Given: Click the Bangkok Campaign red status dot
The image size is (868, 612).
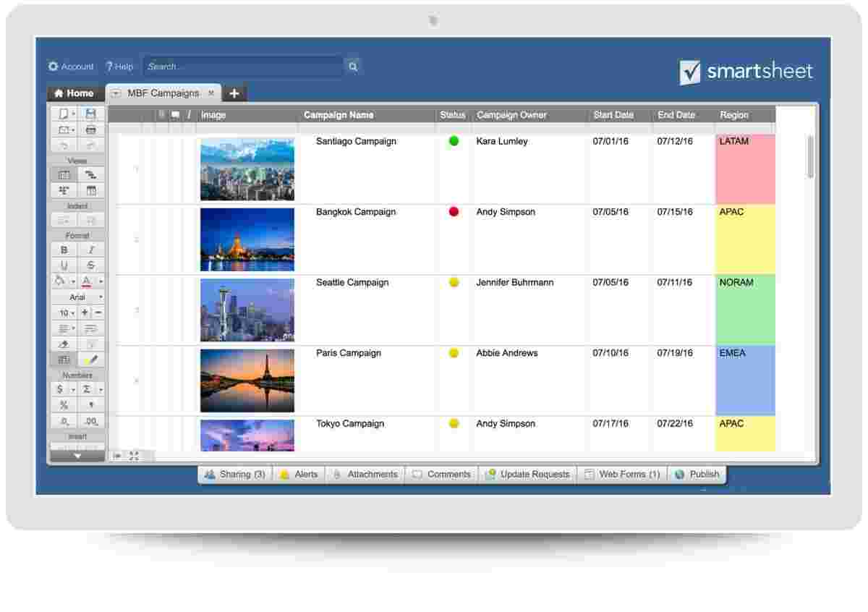Looking at the screenshot, I should click(x=454, y=212).
